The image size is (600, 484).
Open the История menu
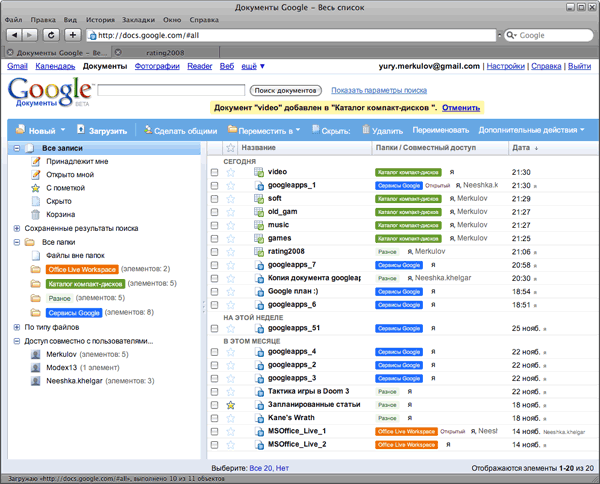(100, 20)
